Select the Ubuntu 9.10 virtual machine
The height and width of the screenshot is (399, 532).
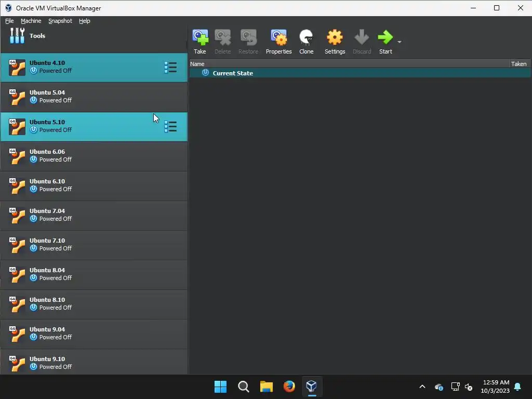click(94, 362)
